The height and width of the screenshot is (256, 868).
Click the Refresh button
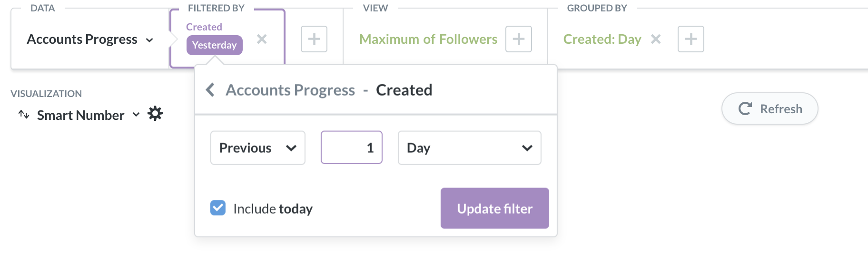(769, 108)
